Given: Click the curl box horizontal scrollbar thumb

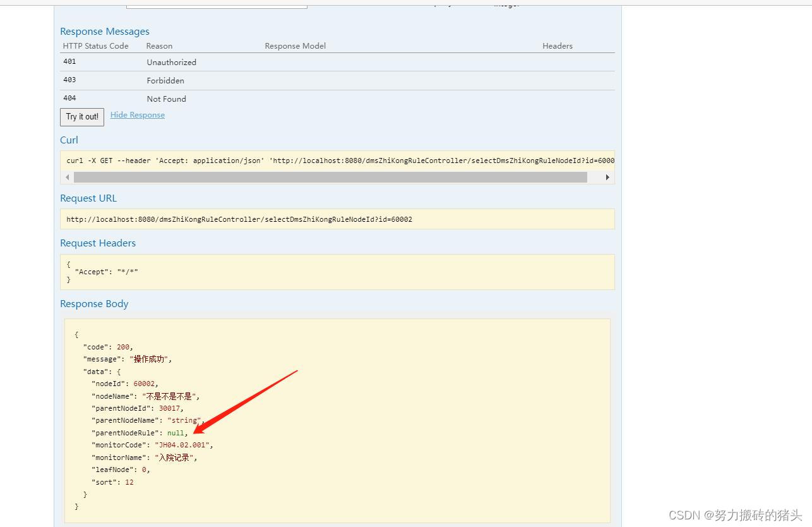Looking at the screenshot, I should (x=330, y=178).
